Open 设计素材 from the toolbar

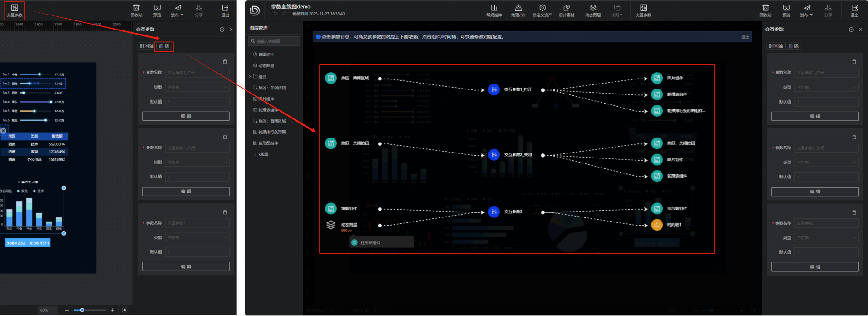[566, 10]
